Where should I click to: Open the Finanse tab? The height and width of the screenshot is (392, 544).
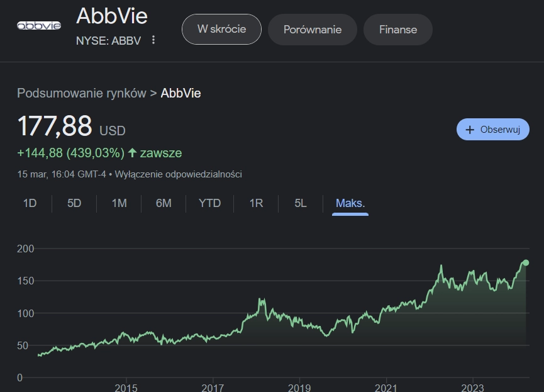point(398,30)
